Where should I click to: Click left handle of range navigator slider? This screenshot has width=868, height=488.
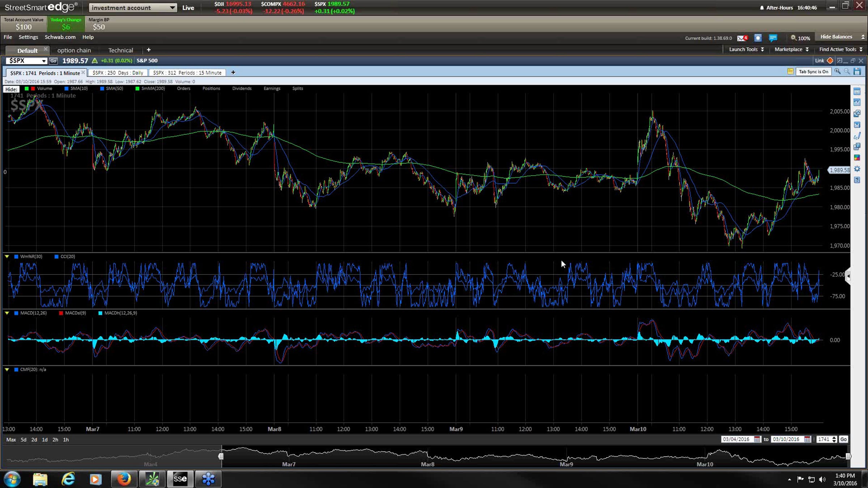(x=221, y=456)
